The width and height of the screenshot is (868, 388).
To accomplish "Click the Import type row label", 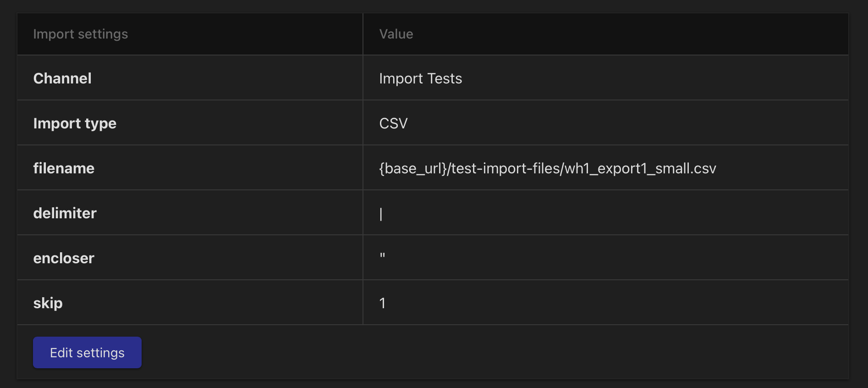I will 75,123.
